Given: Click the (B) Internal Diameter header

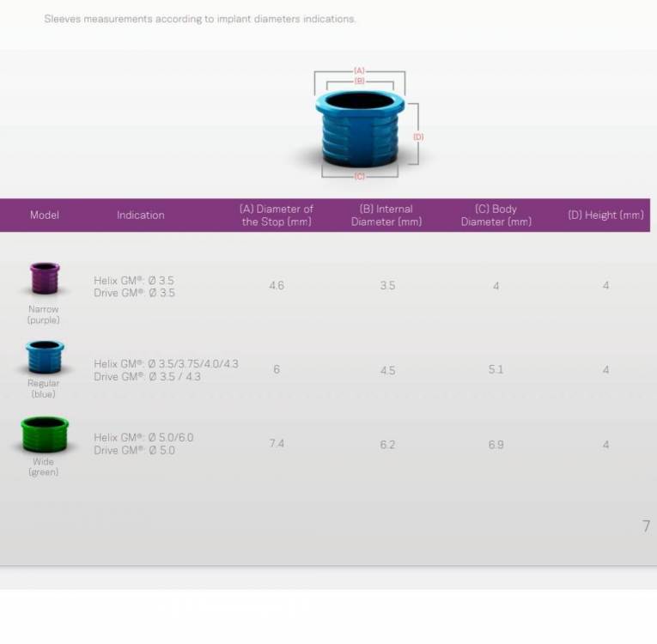Looking at the screenshot, I should pyautogui.click(x=386, y=215).
